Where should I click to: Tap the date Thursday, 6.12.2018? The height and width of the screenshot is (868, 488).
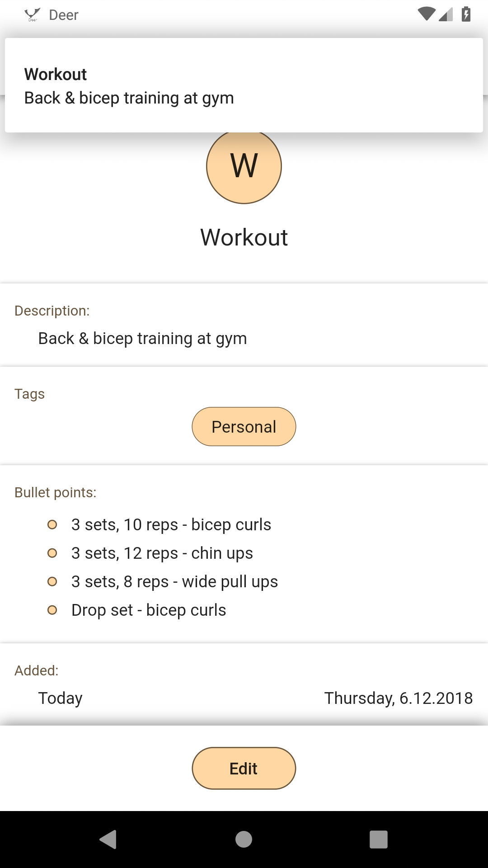tap(399, 698)
